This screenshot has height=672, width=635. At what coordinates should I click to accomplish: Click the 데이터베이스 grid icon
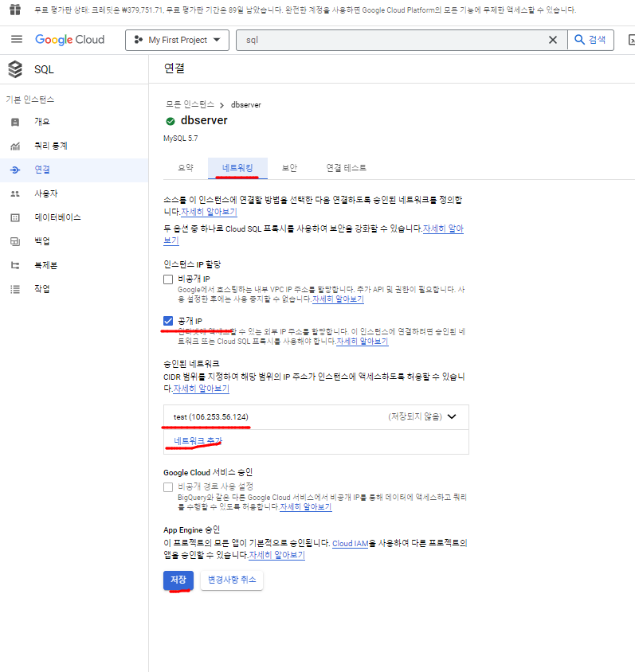pos(15,217)
